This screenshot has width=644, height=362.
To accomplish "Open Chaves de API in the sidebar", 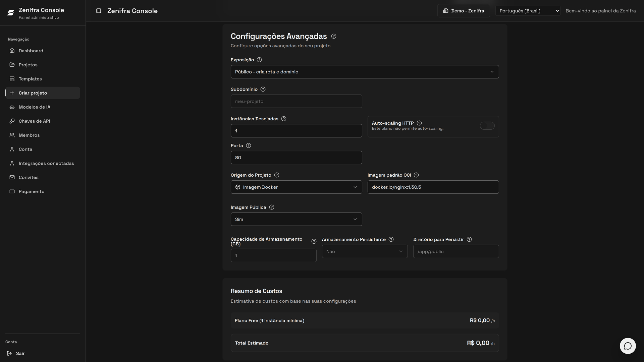I will [x=43, y=121].
